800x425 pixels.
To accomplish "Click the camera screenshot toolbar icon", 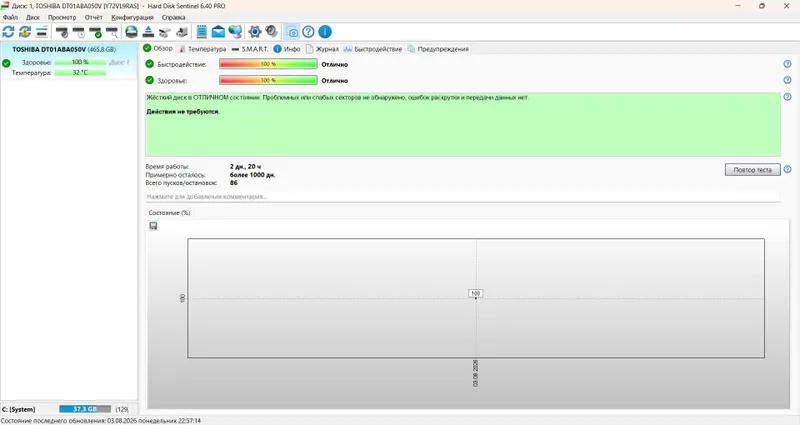I will [x=292, y=32].
